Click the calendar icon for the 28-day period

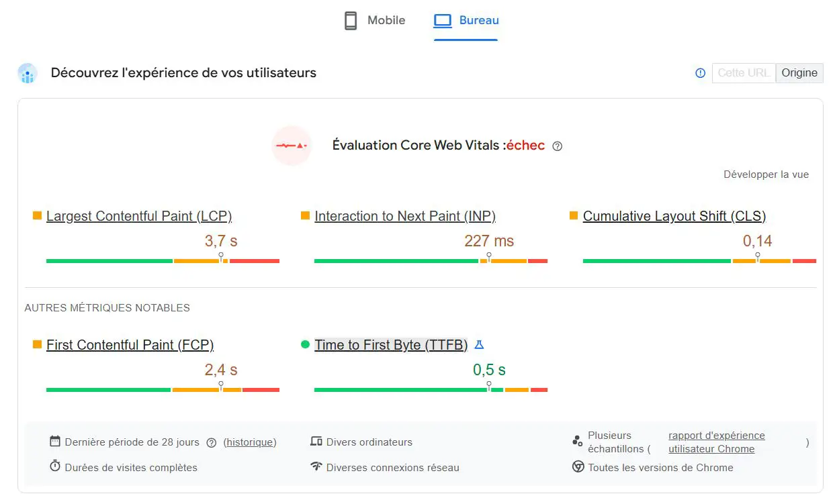pos(55,442)
